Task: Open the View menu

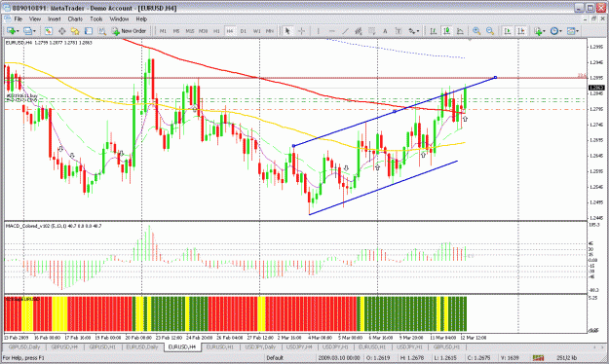Action: [x=35, y=18]
